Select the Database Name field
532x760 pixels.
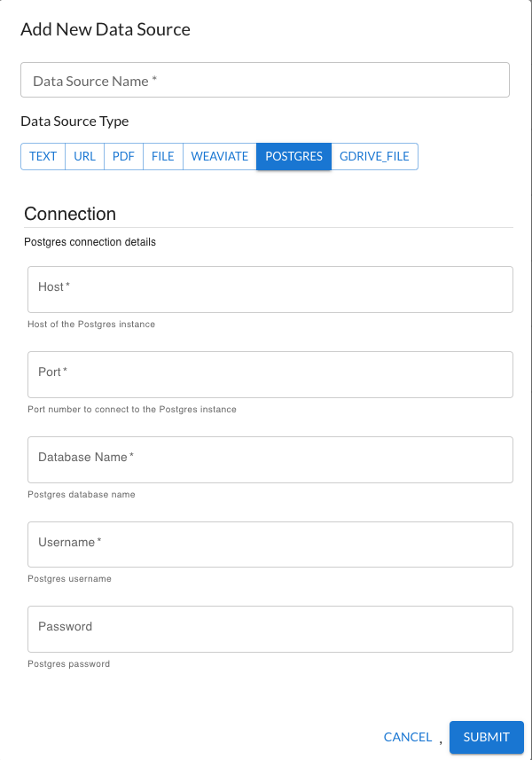270,458
